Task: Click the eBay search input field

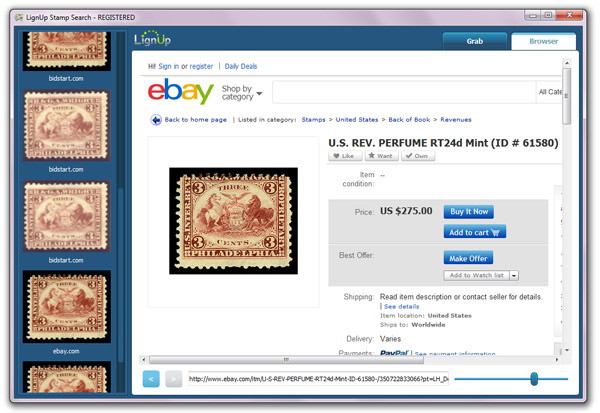Action: pos(404,92)
